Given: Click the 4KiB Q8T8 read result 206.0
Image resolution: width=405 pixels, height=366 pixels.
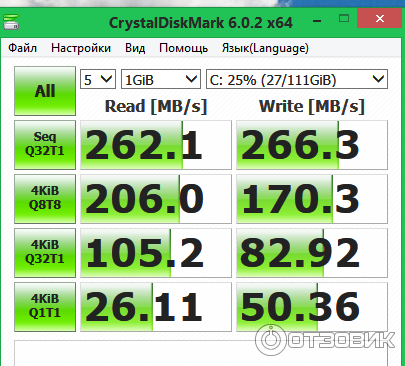Looking at the screenshot, I should tap(156, 199).
